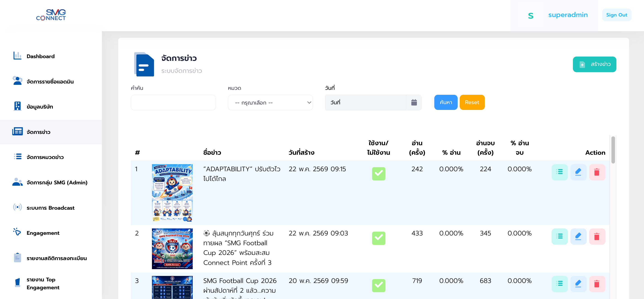644x299 pixels.
Task: Open the list details icon for row 1
Action: coord(560,172)
